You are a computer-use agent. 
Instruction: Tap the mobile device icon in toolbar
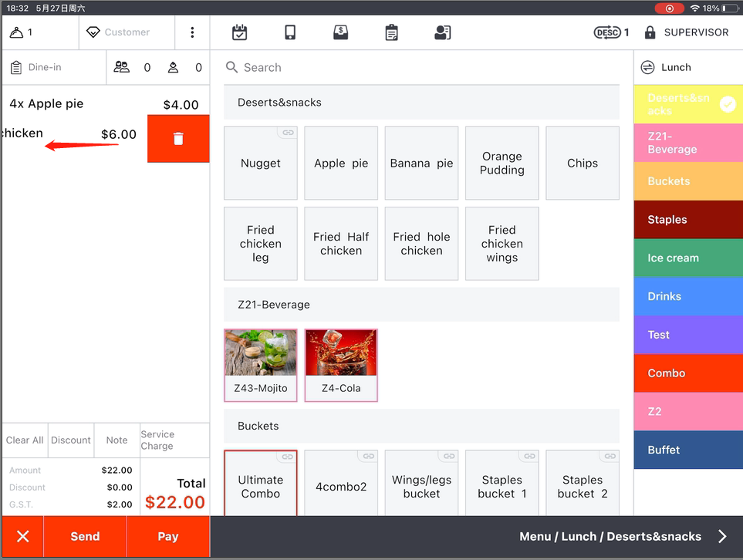[x=290, y=32]
